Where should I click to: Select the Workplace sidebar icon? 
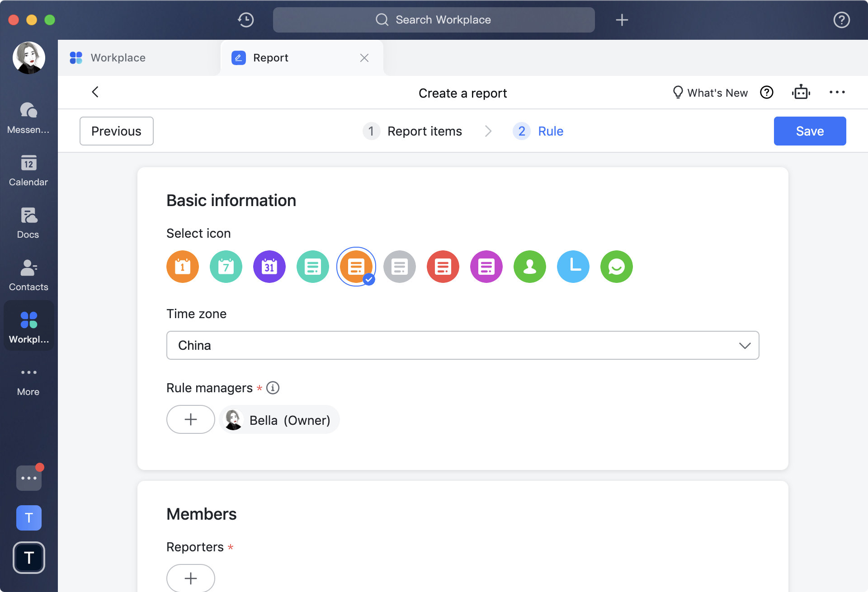[x=28, y=326]
